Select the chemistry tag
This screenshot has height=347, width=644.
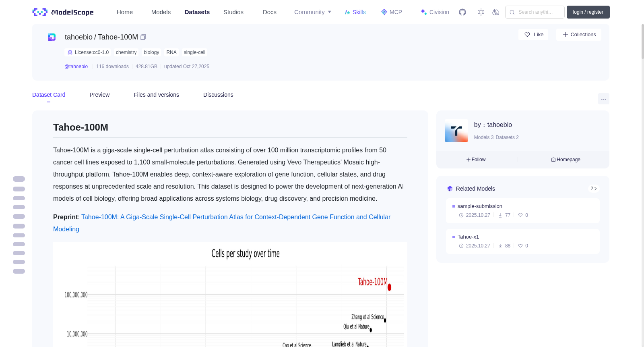coord(126,52)
